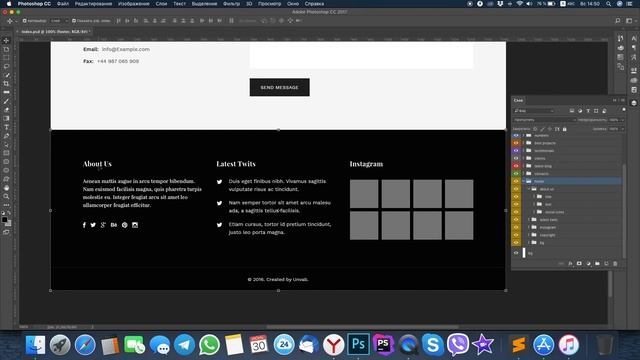Toggle visibility of bottom bg layer
Image resolution: width=640 pixels, height=360 pixels.
coord(516,253)
